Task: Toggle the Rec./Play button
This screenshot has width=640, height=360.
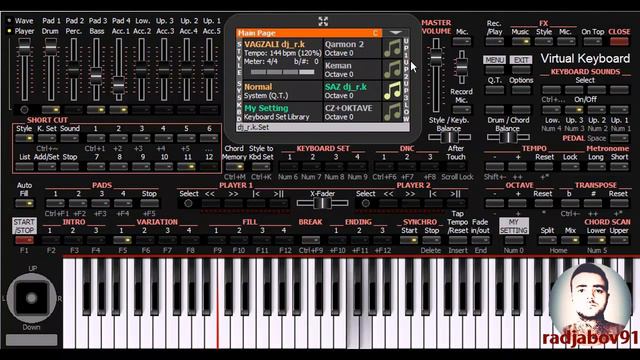Action: point(494,41)
